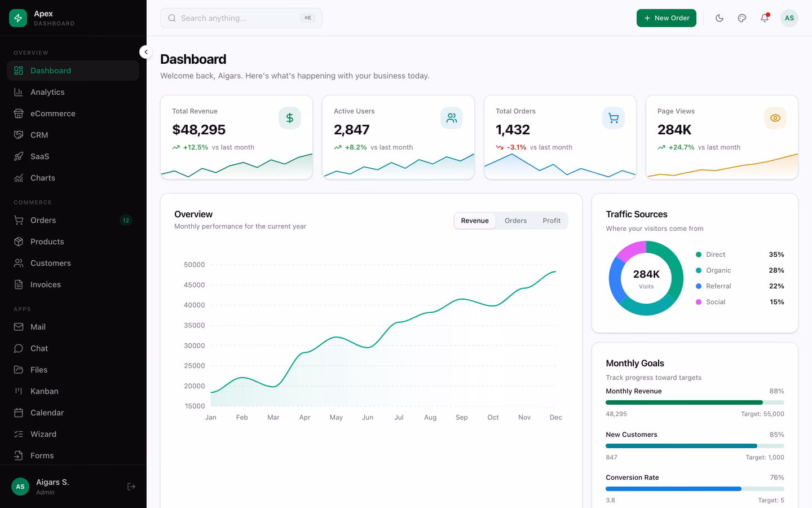
Task: Go to Customers label in sidebar
Action: 51,263
